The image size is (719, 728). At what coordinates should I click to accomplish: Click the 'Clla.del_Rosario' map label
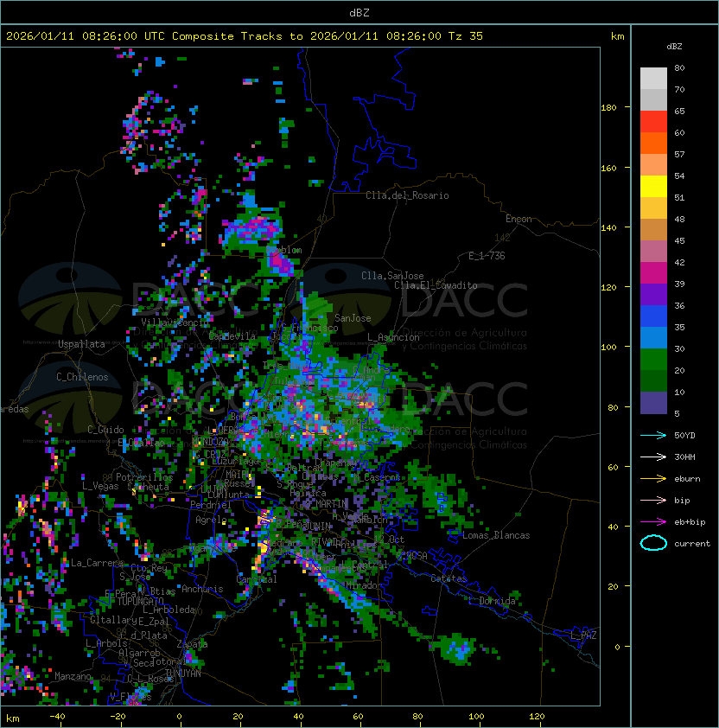click(x=407, y=195)
